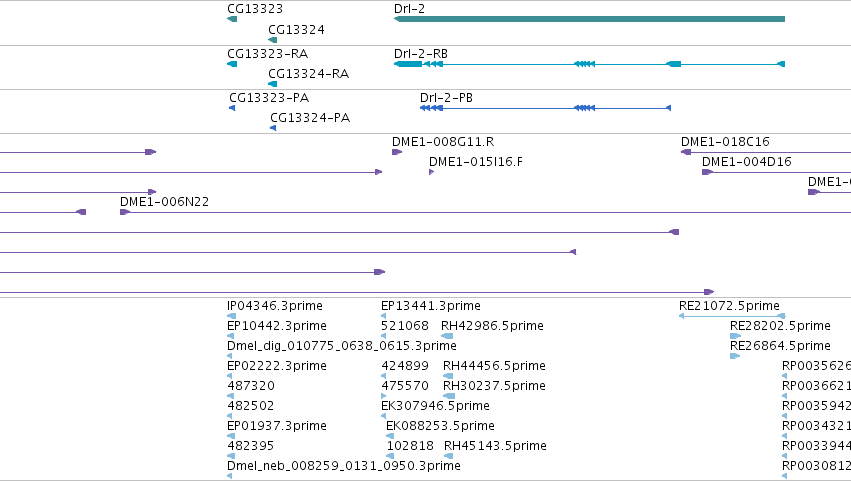Click EST RH45143.5prime label
The height and width of the screenshot is (481, 851).
495,446
